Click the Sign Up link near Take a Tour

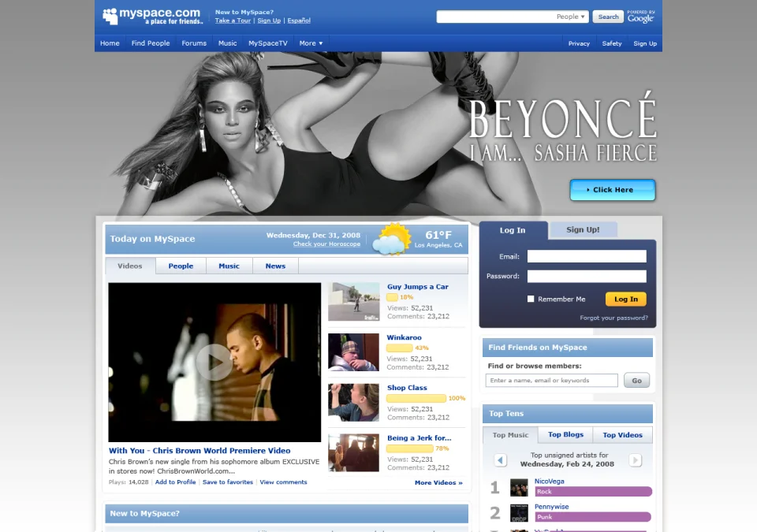(x=269, y=20)
